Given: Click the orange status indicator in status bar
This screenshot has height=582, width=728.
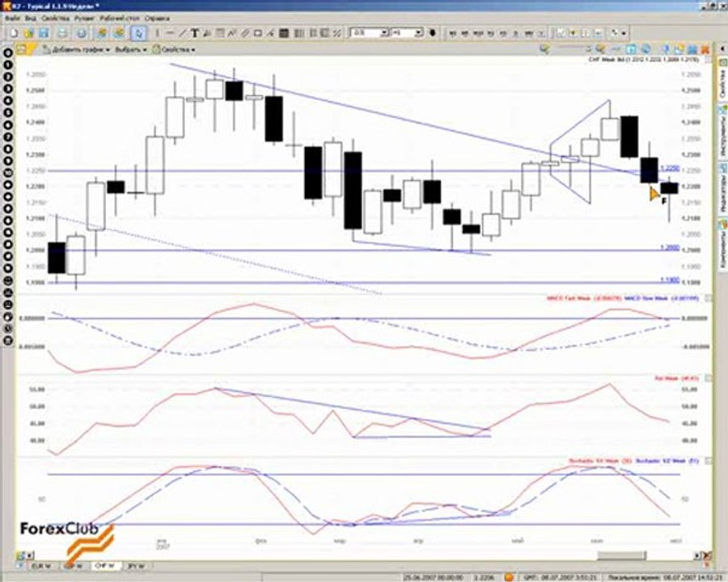Looking at the screenshot, I should (x=509, y=577).
